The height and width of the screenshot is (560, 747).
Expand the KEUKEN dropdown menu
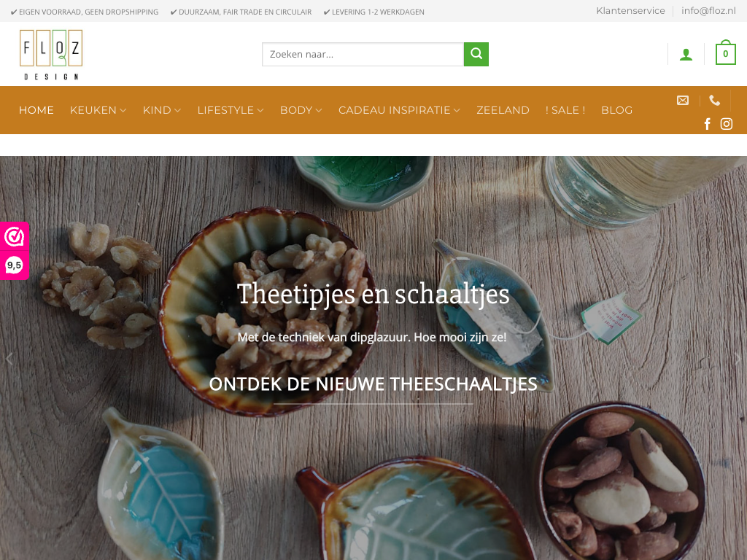click(98, 110)
